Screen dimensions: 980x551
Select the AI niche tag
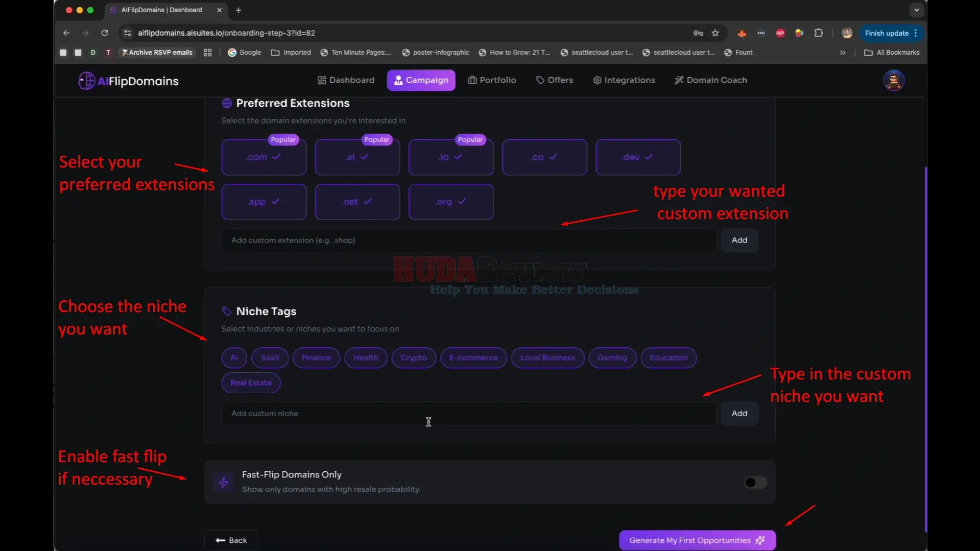[x=234, y=357]
